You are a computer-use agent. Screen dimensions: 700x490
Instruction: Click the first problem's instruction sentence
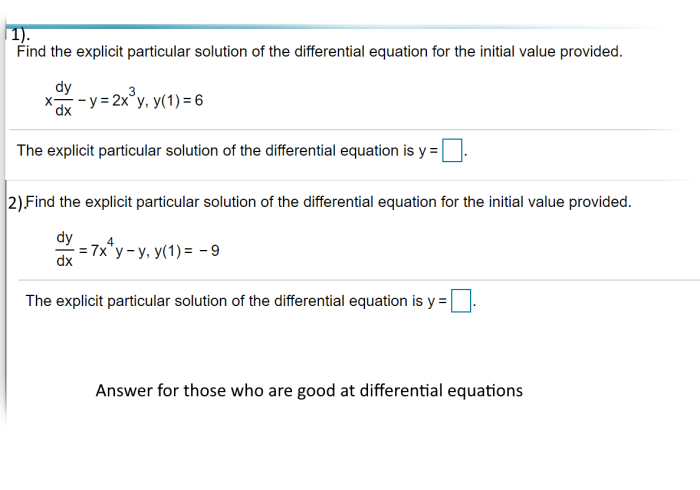(x=320, y=51)
